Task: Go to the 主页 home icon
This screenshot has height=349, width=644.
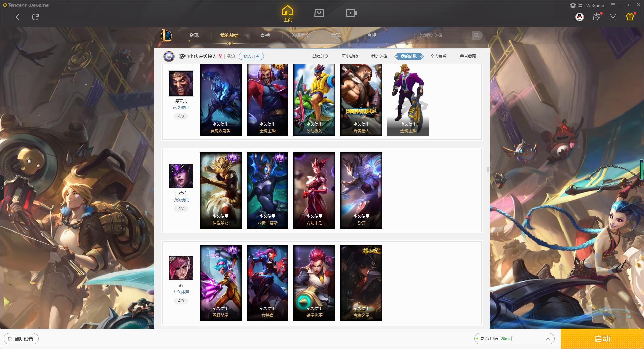Action: (x=288, y=14)
